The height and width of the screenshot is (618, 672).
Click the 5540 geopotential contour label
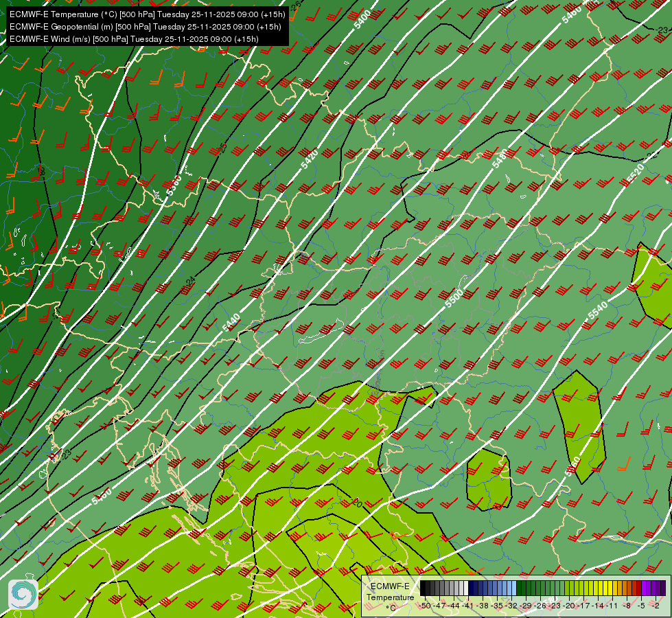pos(598,310)
